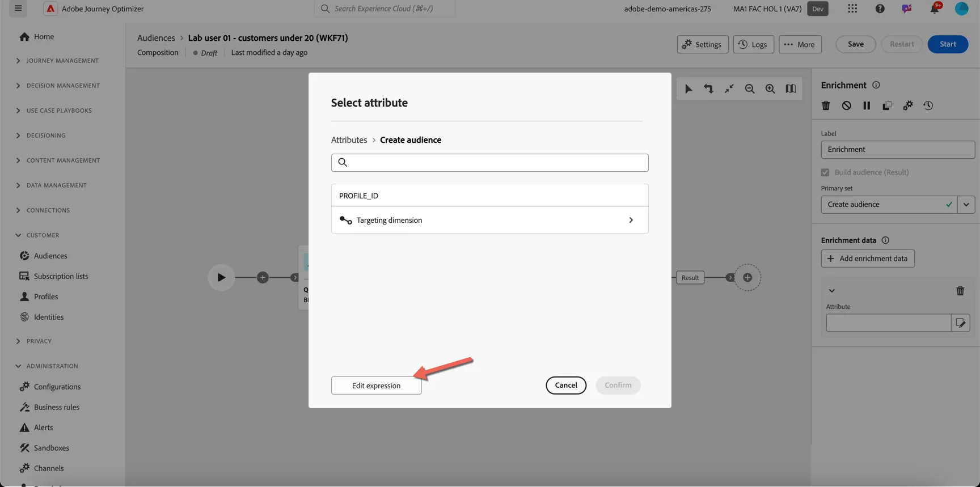The height and width of the screenshot is (487, 980).
Task: Select the pointer tool in canvas toolbar
Action: 688,88
